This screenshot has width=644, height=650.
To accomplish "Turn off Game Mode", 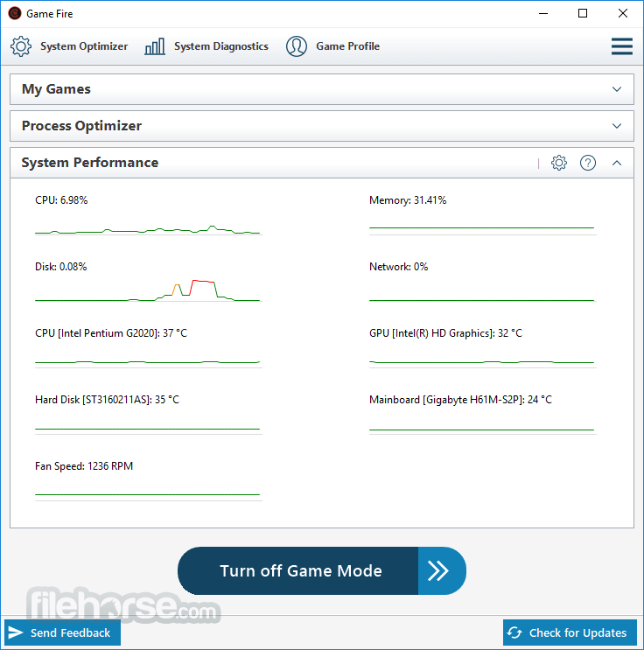I will point(322,570).
